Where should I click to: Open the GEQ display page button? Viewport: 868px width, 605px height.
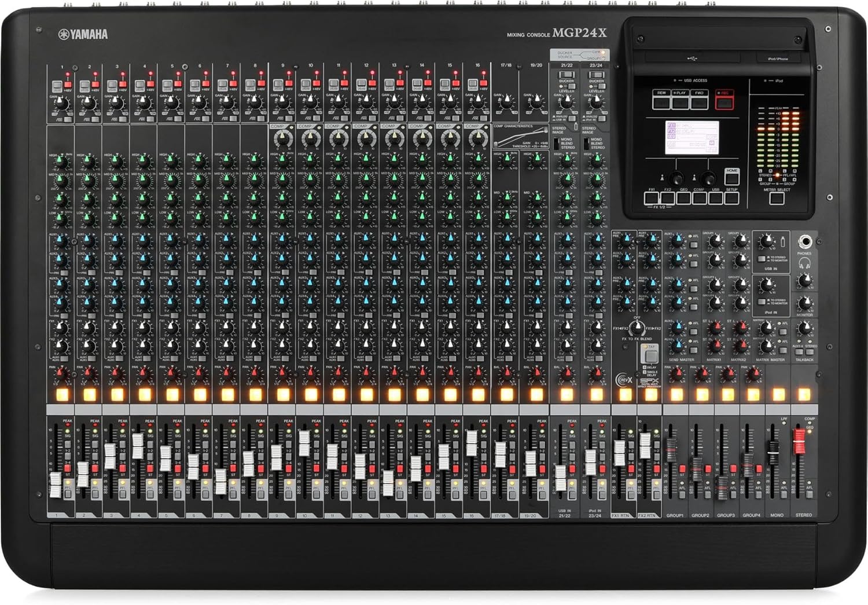[x=683, y=198]
